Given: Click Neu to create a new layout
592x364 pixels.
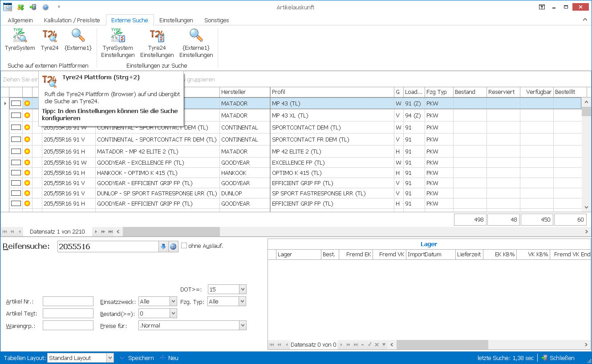Looking at the screenshot, I should tap(169, 358).
